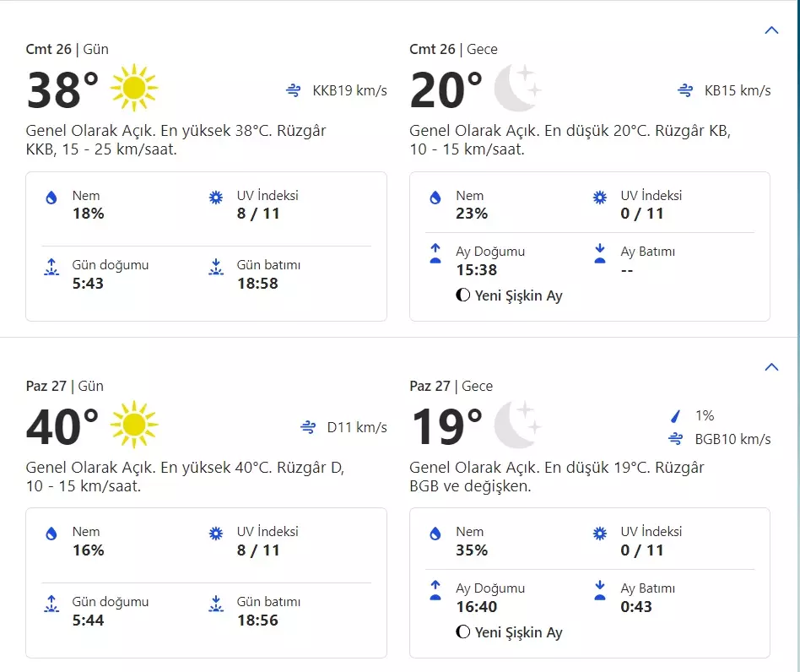Collapse the Cmt 26 forecast section
This screenshot has width=800, height=672.
point(770,30)
